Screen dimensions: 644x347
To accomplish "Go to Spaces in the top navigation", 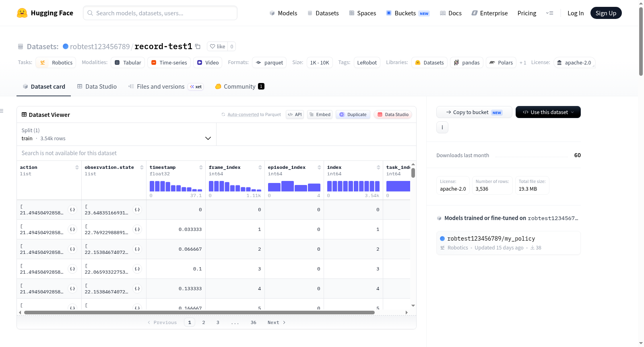I will (362, 13).
